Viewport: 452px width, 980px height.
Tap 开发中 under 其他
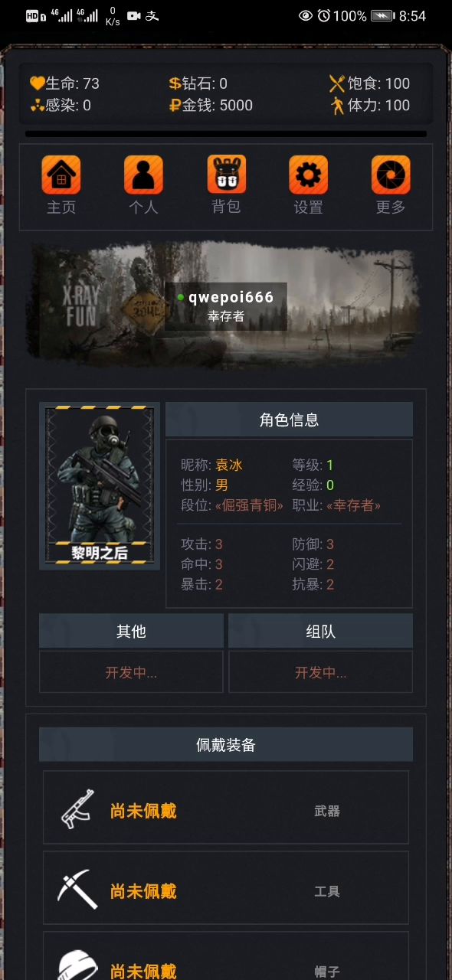click(x=131, y=672)
